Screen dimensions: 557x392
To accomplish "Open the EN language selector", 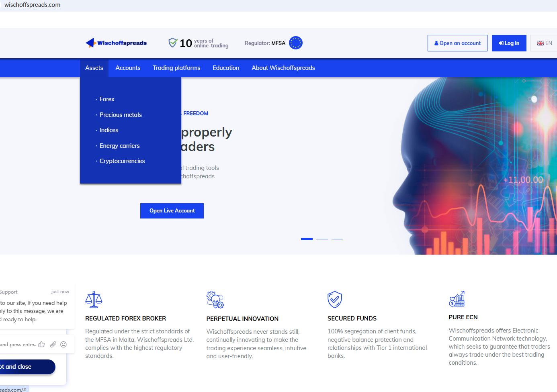I will [x=544, y=43].
